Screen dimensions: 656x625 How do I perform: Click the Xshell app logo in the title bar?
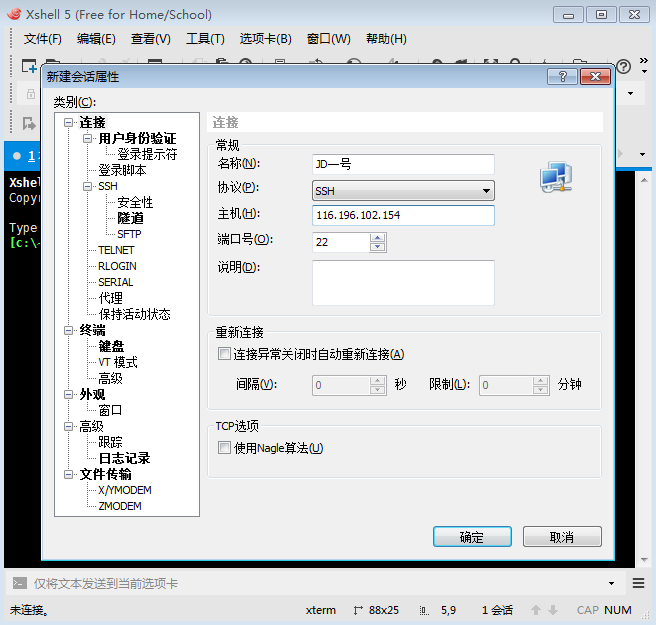(x=14, y=14)
